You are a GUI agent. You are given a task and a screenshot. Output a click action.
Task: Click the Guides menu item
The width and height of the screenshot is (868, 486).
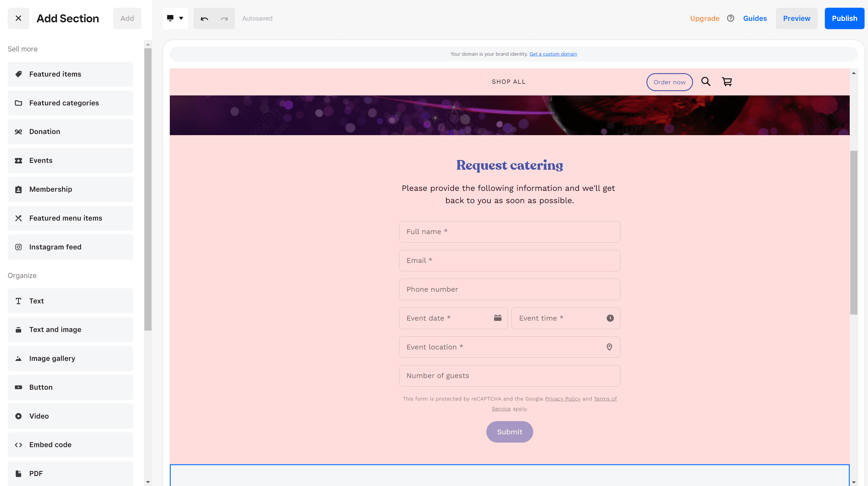755,18
